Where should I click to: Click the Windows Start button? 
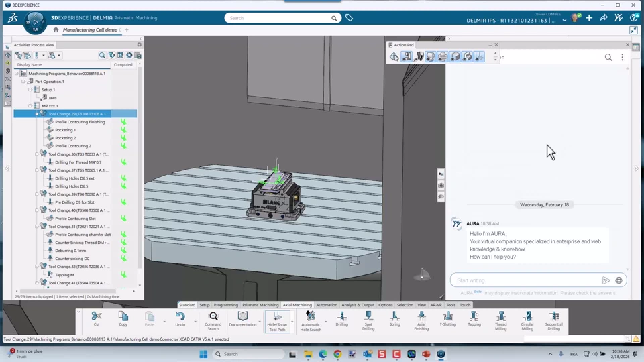203,354
